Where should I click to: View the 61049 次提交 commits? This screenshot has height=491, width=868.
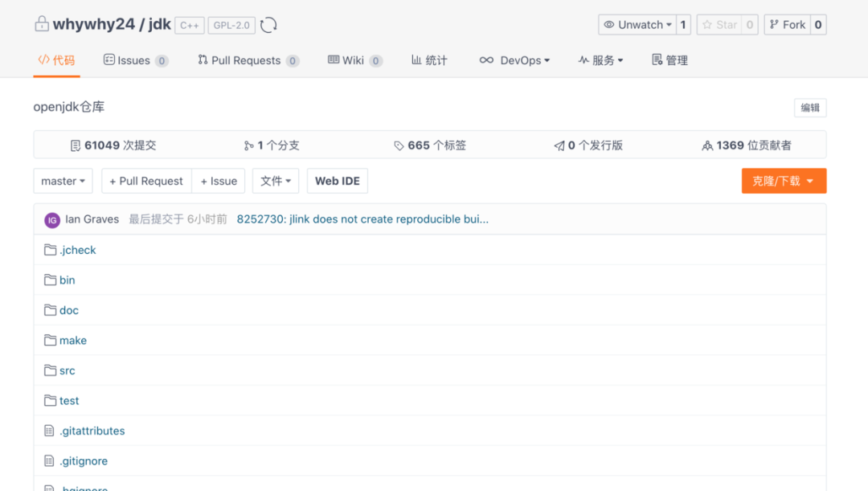pos(113,145)
